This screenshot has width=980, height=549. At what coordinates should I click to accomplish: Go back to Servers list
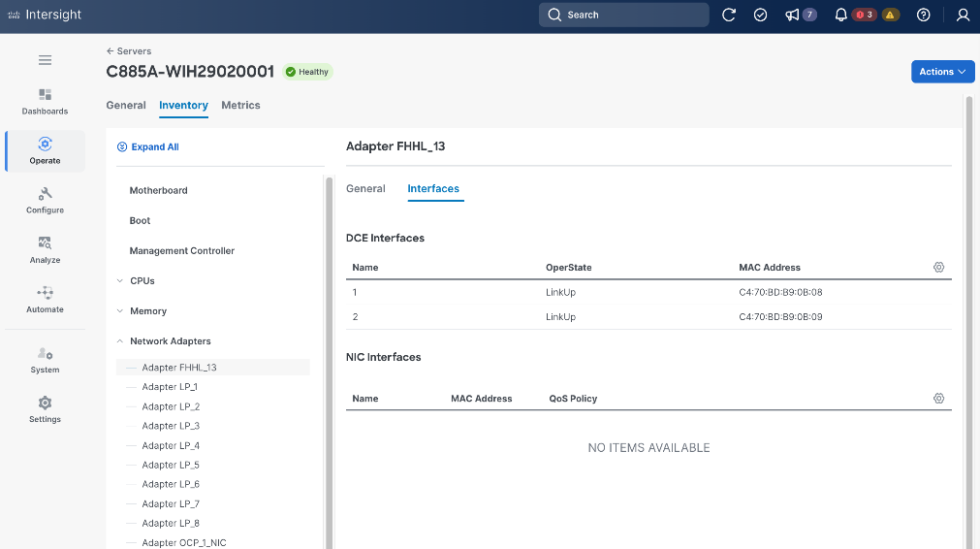tap(129, 51)
